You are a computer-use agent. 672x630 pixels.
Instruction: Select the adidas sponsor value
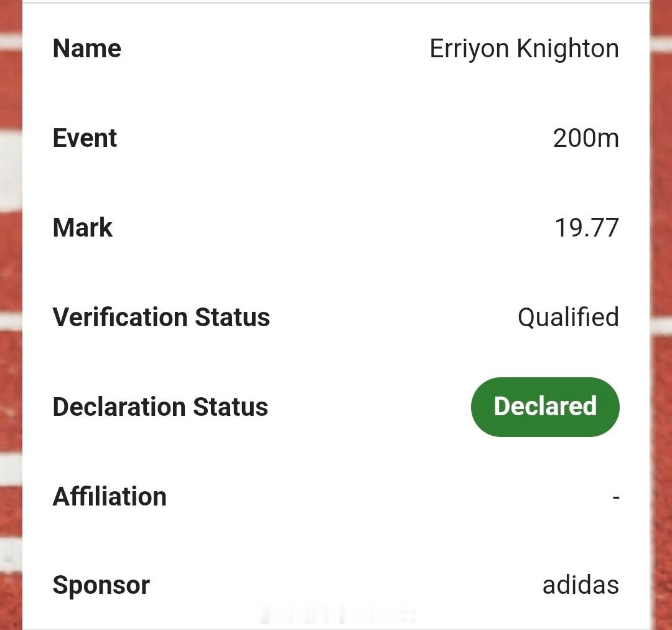point(581,585)
